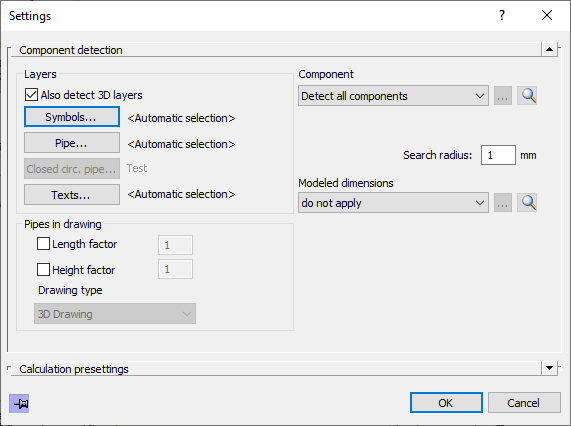Collapse the Component detection section arrow
Image resolution: width=571 pixels, height=426 pixels.
tap(549, 49)
